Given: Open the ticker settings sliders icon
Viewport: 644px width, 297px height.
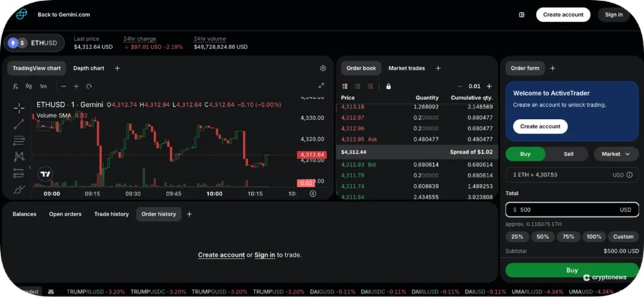Looking at the screenshot, I should (x=51, y=292).
